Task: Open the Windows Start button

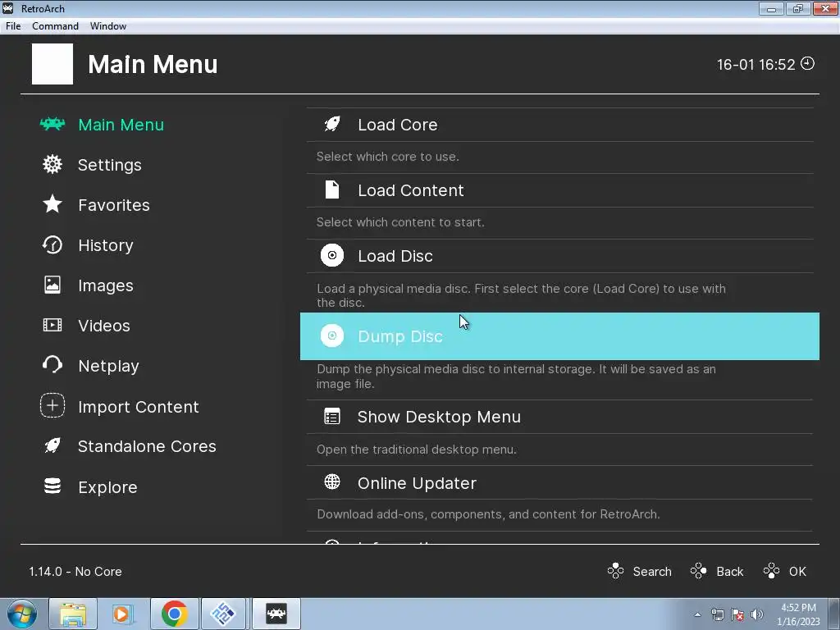Action: [21, 614]
